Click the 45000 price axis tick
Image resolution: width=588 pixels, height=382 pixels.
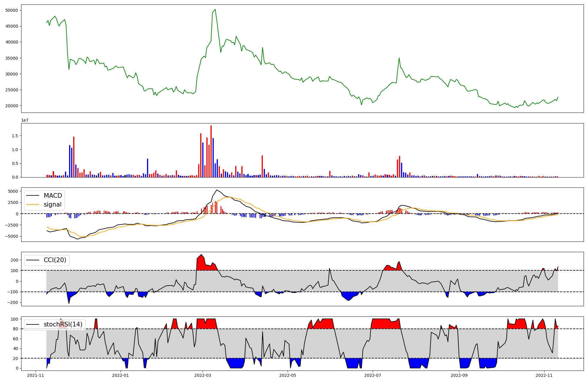pos(12,26)
